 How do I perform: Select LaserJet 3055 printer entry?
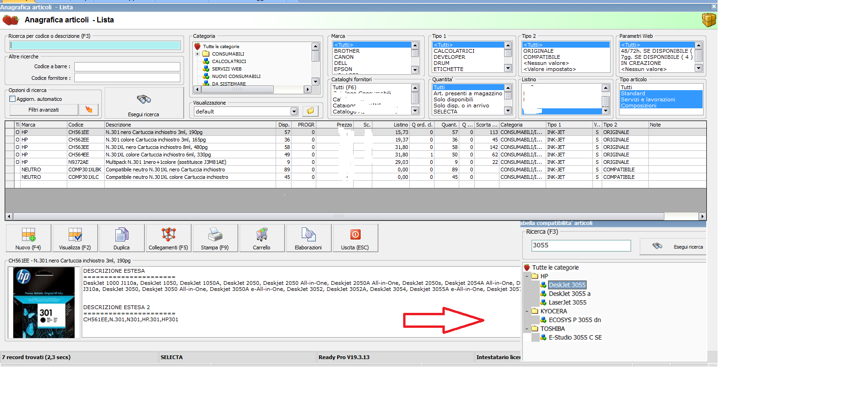(x=568, y=303)
